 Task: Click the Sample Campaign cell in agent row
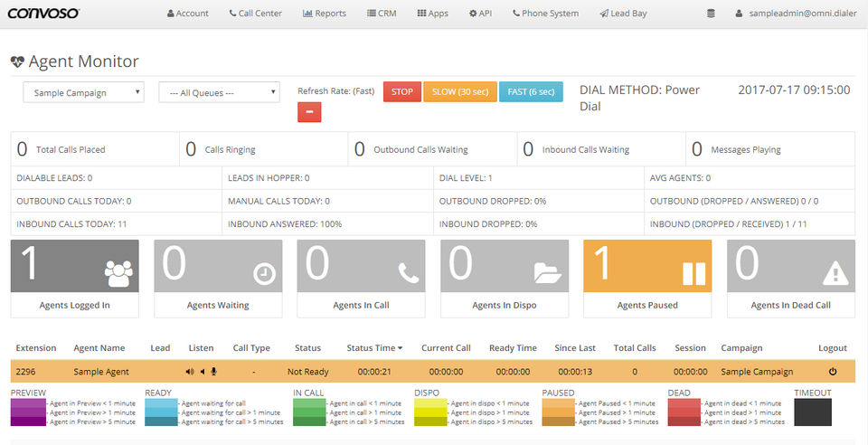click(x=757, y=372)
